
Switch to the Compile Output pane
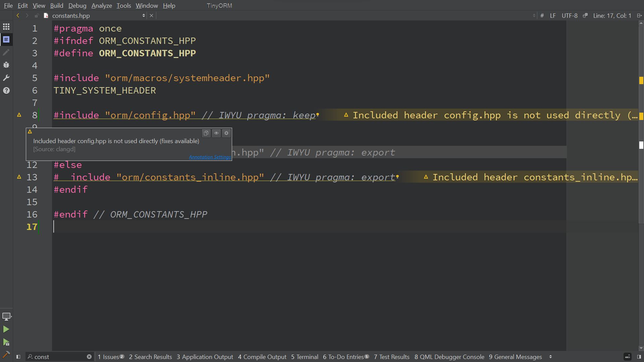point(262,357)
